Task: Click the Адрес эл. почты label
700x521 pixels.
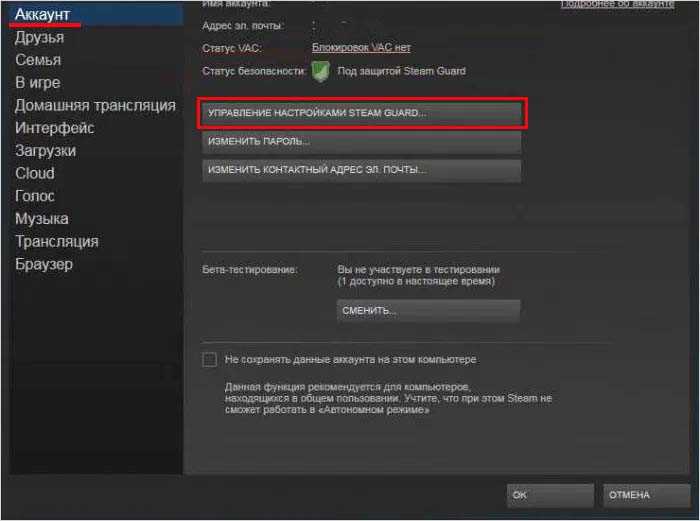Action: pyautogui.click(x=242, y=26)
